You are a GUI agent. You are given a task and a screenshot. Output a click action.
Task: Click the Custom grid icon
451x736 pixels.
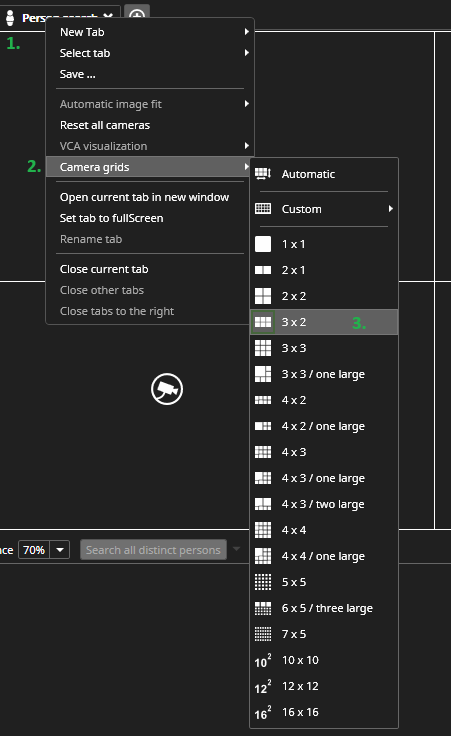pyautogui.click(x=263, y=209)
